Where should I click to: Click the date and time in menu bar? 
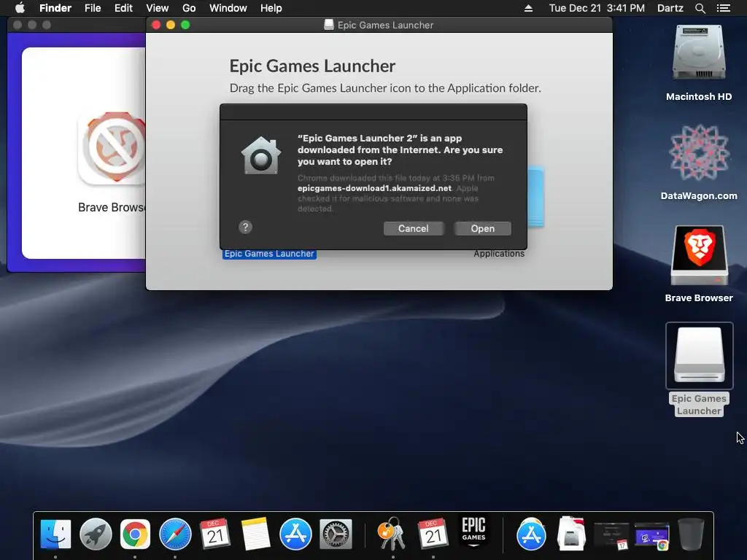597,8
